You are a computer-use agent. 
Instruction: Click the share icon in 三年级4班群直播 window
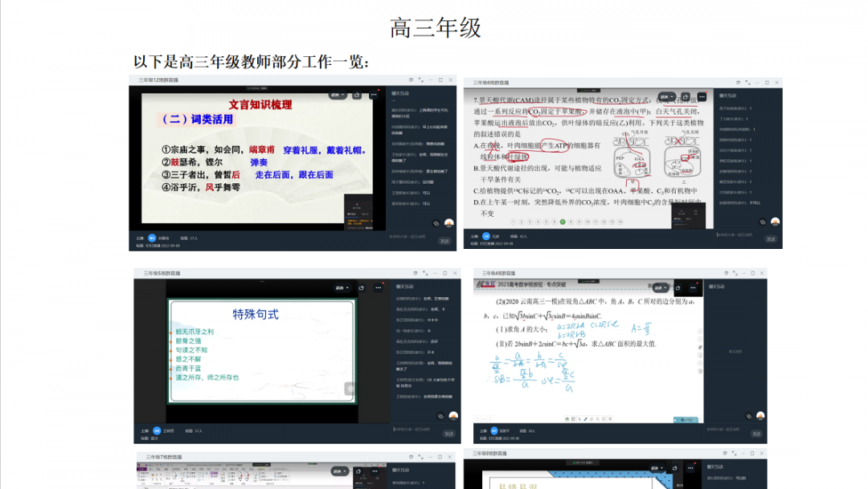pos(678,287)
